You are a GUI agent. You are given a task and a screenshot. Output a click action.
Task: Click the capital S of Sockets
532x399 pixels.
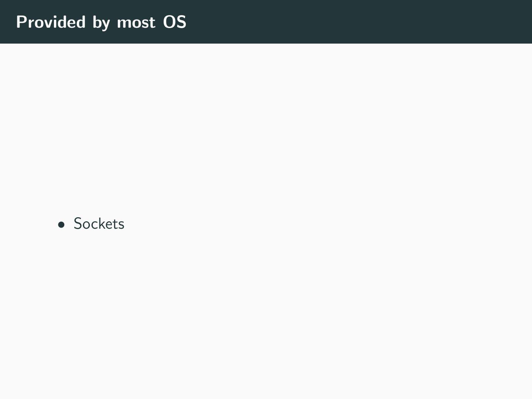point(78,224)
